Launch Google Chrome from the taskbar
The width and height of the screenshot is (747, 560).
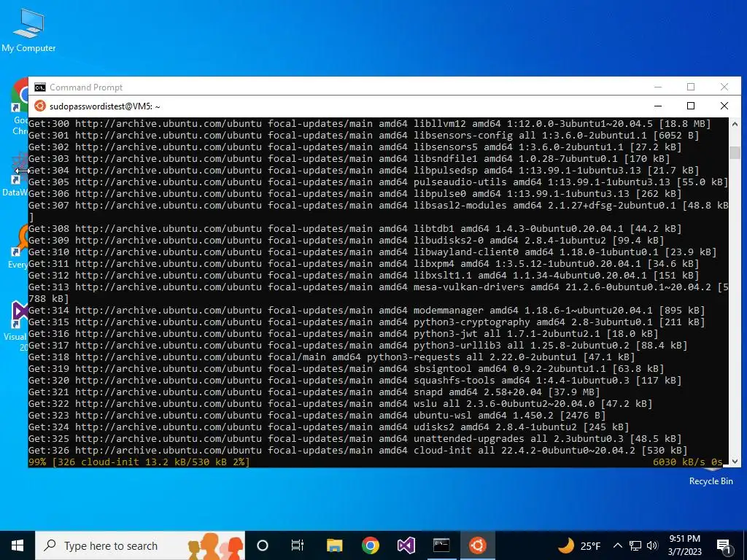point(370,545)
